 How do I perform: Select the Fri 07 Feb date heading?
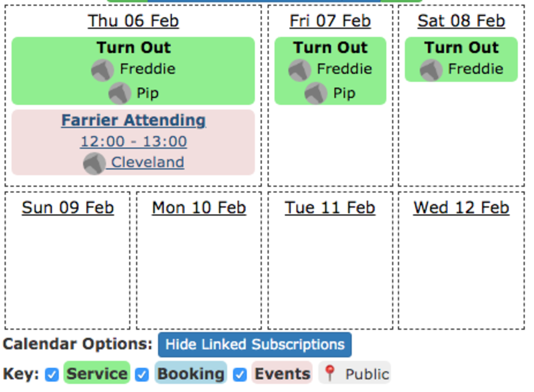330,21
